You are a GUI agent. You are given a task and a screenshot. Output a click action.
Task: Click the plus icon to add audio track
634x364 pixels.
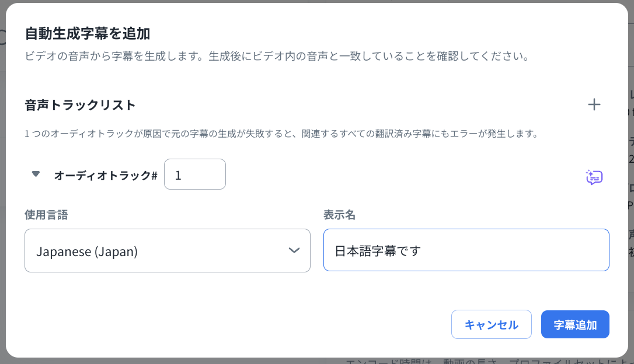pos(594,105)
